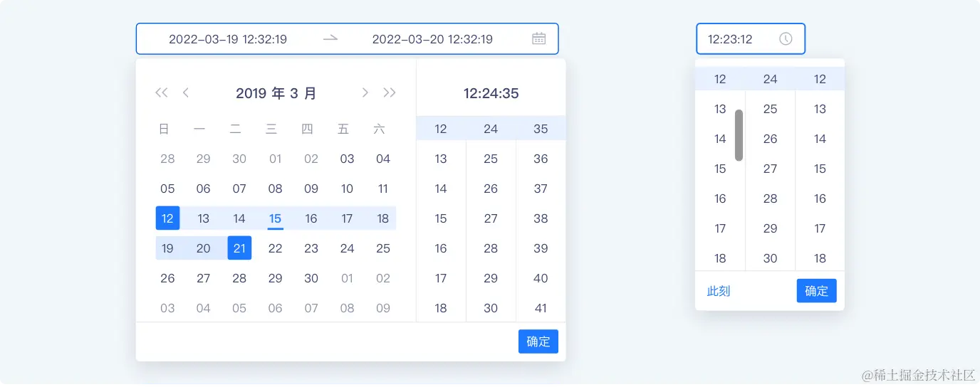Image resolution: width=980 pixels, height=387 pixels.
Task: Pick greyed next-month date 09
Action: (383, 308)
